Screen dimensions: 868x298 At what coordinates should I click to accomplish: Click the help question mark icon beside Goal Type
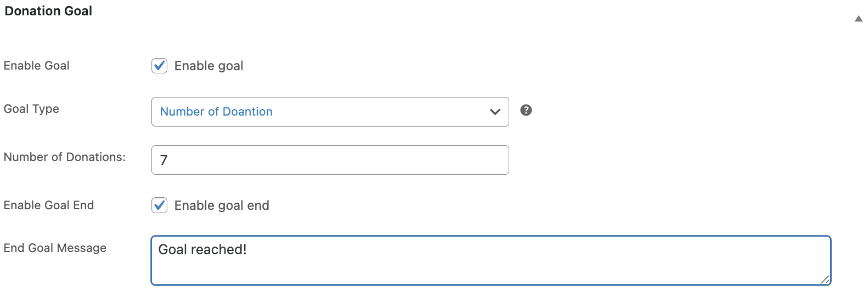[x=526, y=110]
